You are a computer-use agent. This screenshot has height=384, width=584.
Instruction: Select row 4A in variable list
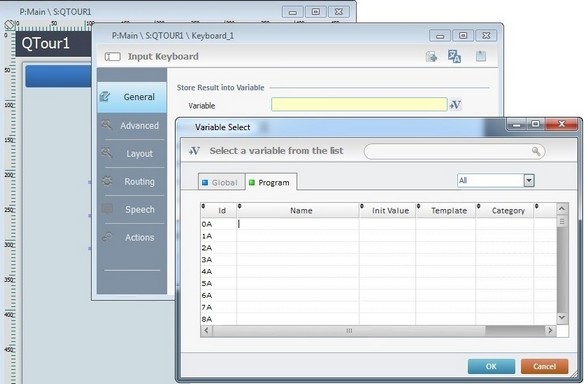378,272
